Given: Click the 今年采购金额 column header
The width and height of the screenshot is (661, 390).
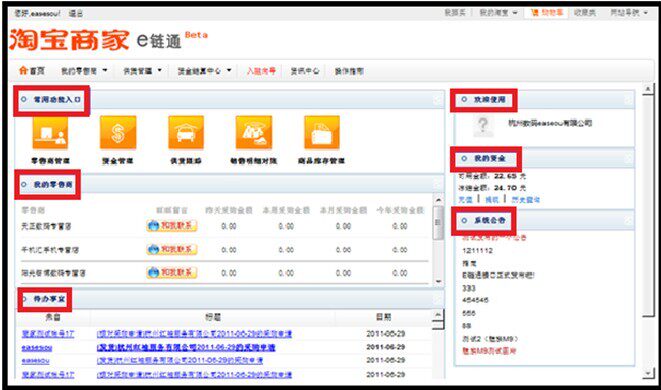Looking at the screenshot, I should [400, 210].
